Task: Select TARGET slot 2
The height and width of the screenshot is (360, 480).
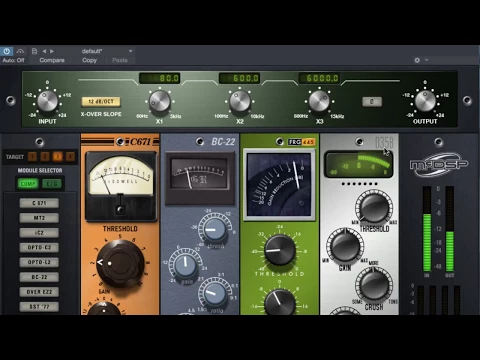Action: click(45, 156)
